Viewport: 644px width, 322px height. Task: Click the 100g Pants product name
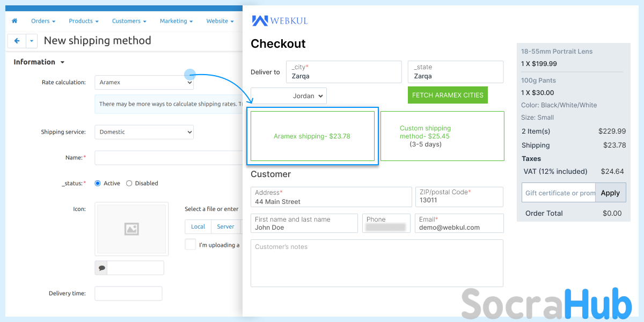click(538, 80)
